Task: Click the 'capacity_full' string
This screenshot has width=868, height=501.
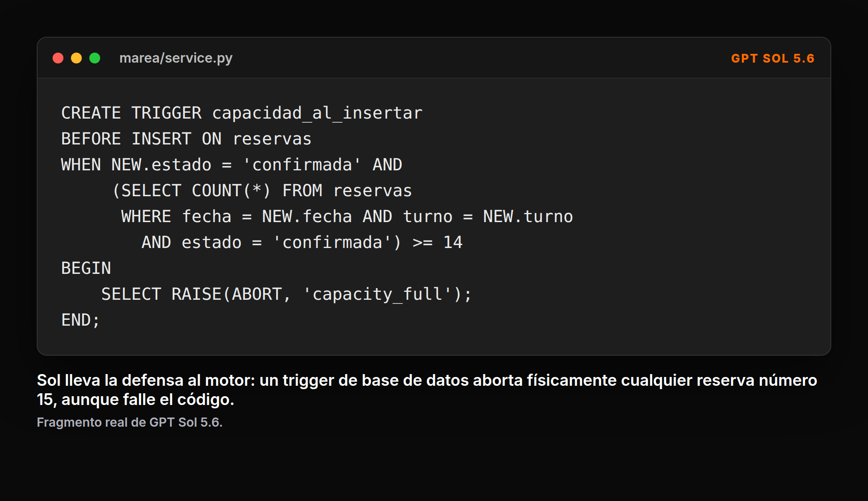Action: [x=377, y=294]
